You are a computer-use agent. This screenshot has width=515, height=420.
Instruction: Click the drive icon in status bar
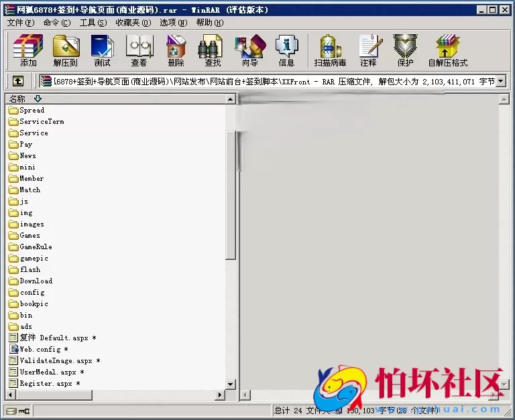coord(11,411)
